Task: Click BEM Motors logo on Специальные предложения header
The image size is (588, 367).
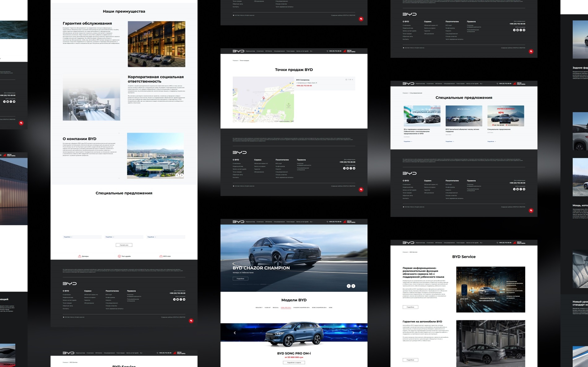Action: point(519,83)
